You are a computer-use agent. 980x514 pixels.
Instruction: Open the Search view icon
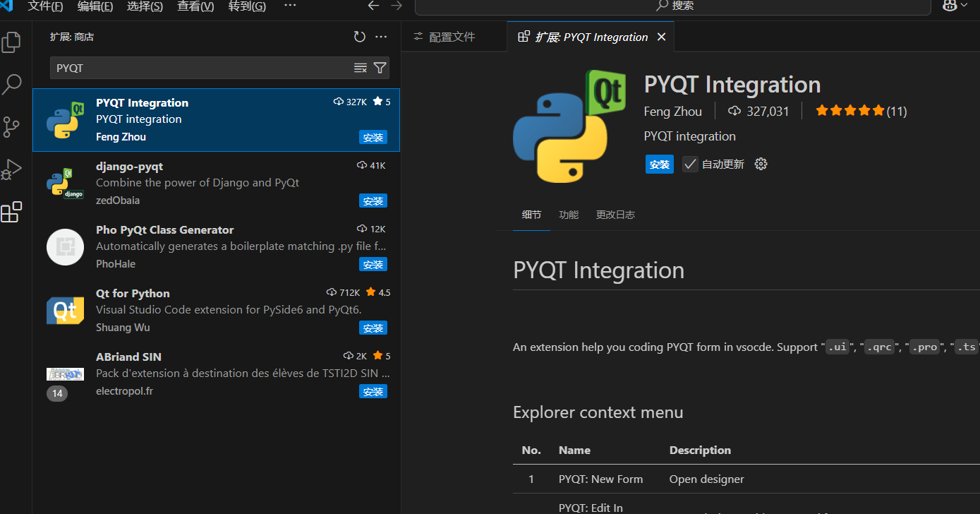[11, 84]
